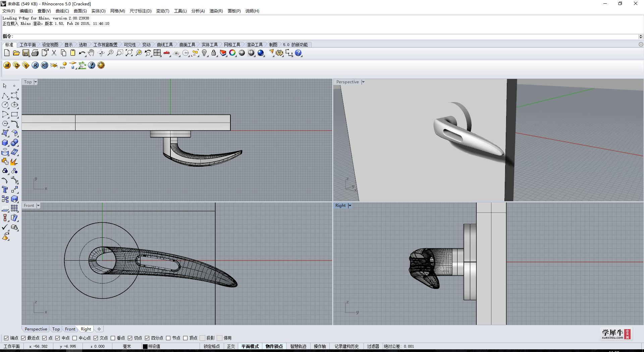
Task: Select the circle tool in left sidebar
Action: [5, 105]
